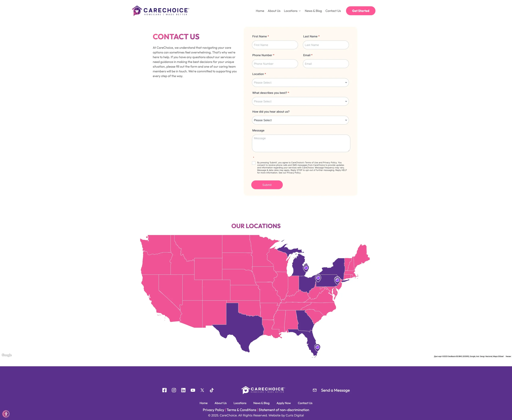The height and width of the screenshot is (420, 512).
Task: Go to News & Blog in header
Action: (x=313, y=11)
